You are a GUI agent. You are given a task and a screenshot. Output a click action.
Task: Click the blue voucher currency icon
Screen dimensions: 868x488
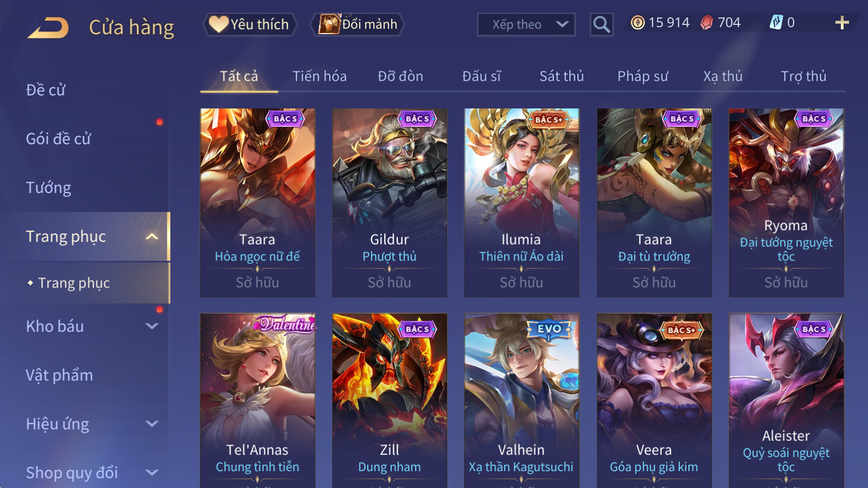(x=776, y=23)
